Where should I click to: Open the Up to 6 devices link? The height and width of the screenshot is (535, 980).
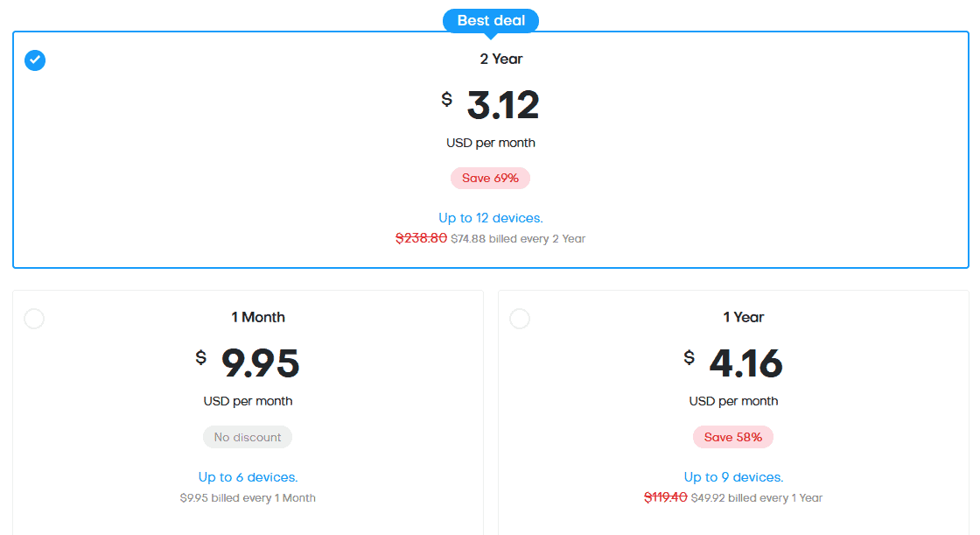click(x=248, y=477)
